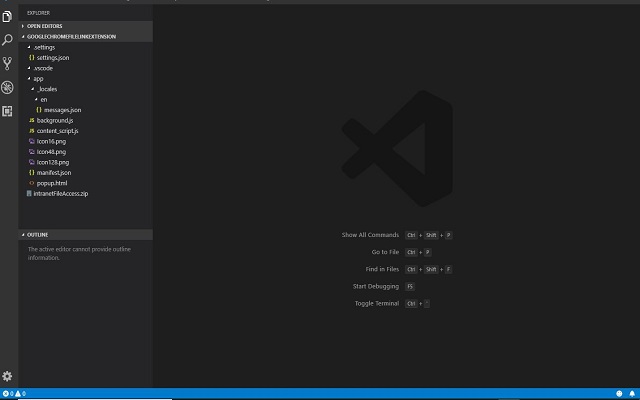Open the Debug view icon
This screenshot has width=640, height=400.
point(7,87)
